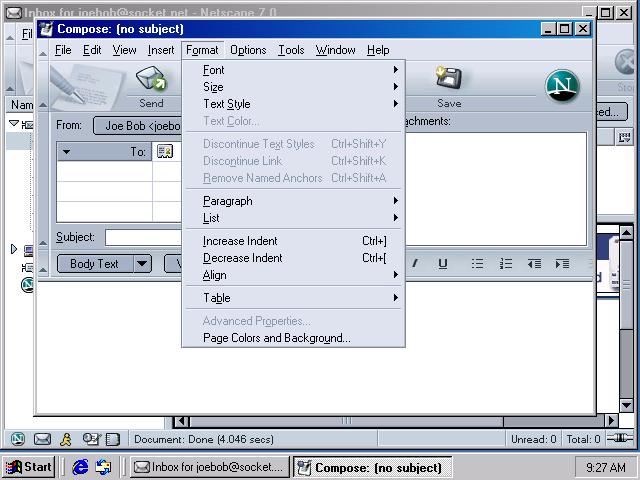The width and height of the screenshot is (640, 480).
Task: Collapse the menu bar grippy
Action: (43, 51)
